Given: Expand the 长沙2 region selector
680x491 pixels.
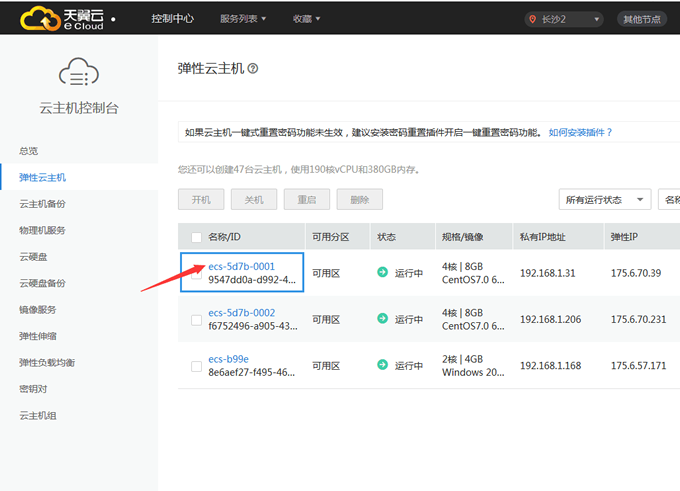Looking at the screenshot, I should (564, 19).
